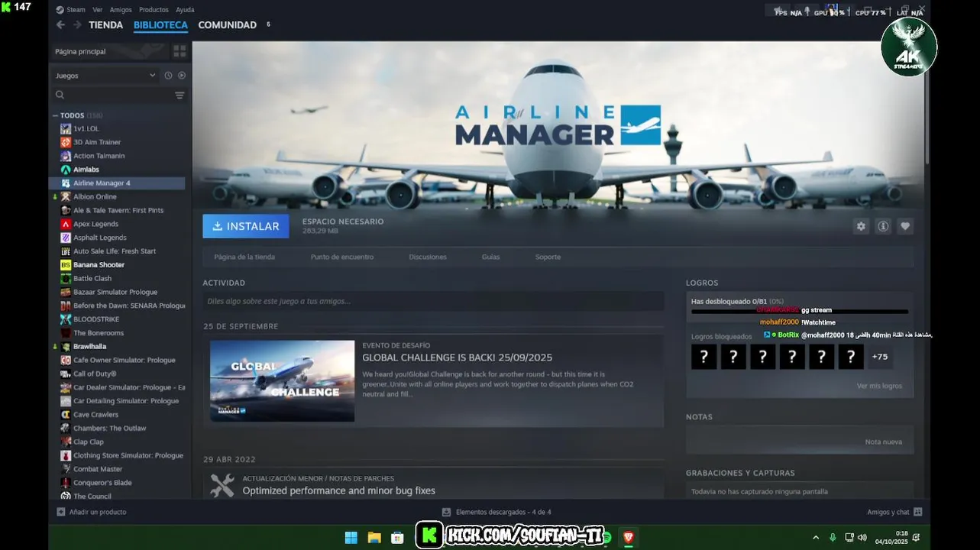Image resolution: width=980 pixels, height=550 pixels.
Task: Open Discusiones link
Action: point(428,257)
